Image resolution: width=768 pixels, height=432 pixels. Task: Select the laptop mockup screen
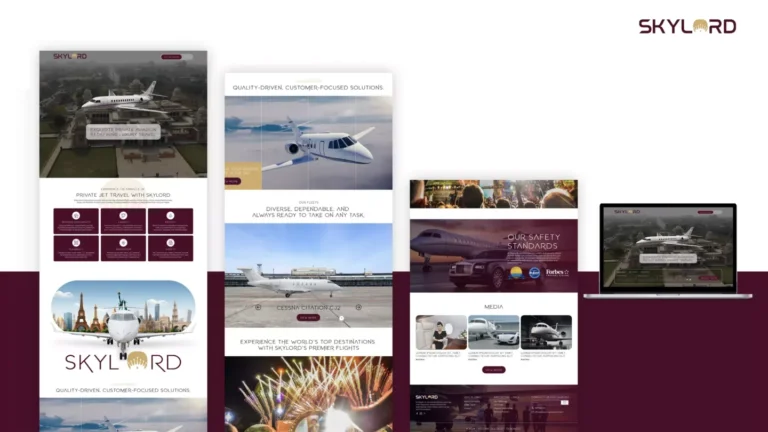coord(668,248)
